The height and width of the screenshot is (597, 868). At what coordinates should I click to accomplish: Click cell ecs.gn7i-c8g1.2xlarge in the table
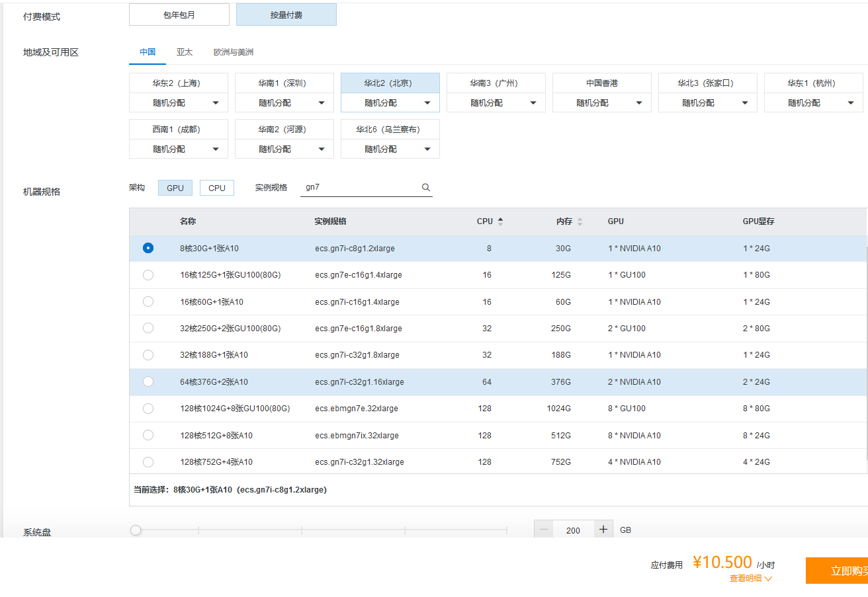(x=355, y=249)
